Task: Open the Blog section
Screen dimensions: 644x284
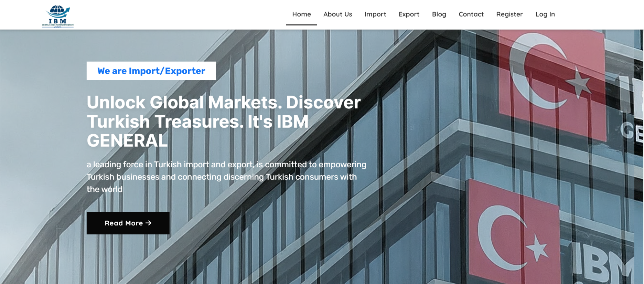Action: (x=439, y=14)
